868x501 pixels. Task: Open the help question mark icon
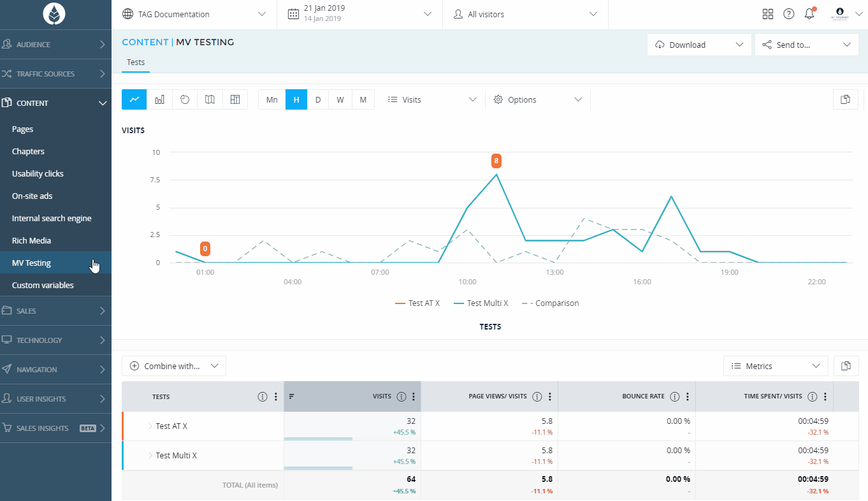[x=788, y=14]
